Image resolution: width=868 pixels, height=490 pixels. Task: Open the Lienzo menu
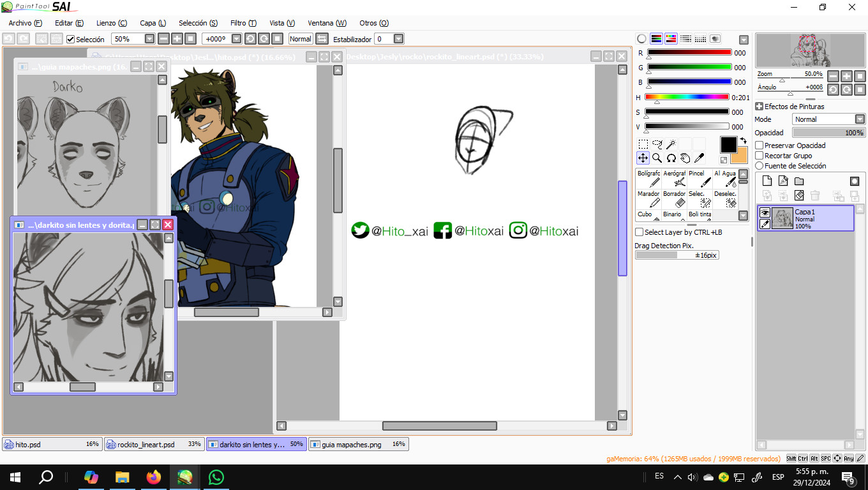point(112,23)
